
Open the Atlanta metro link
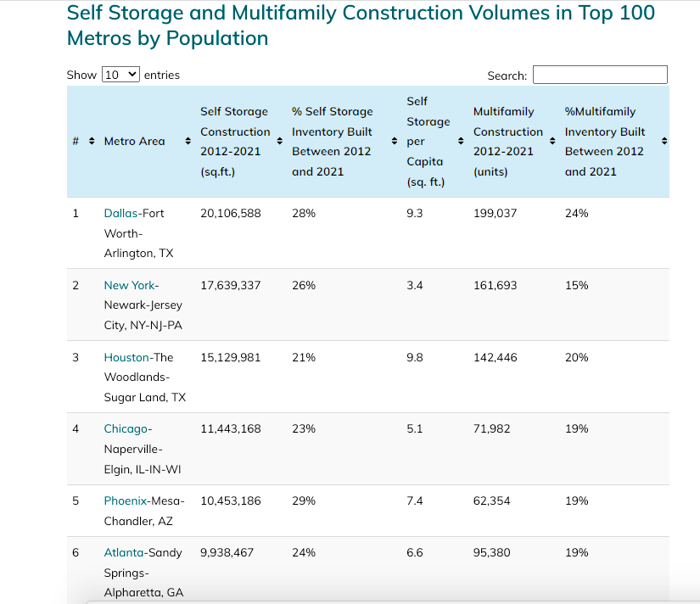pos(122,552)
